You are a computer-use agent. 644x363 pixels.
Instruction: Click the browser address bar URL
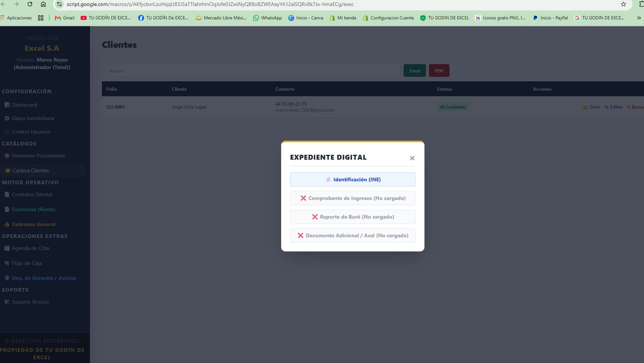(x=210, y=4)
